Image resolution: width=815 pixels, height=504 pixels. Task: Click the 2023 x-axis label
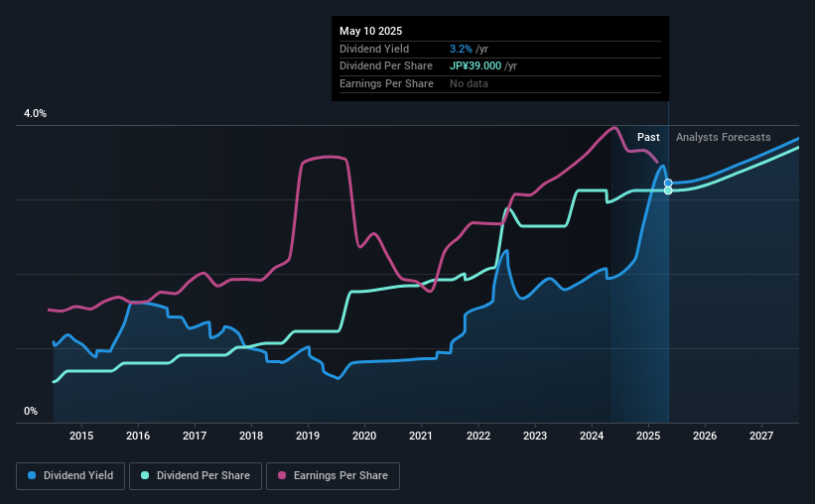(535, 436)
